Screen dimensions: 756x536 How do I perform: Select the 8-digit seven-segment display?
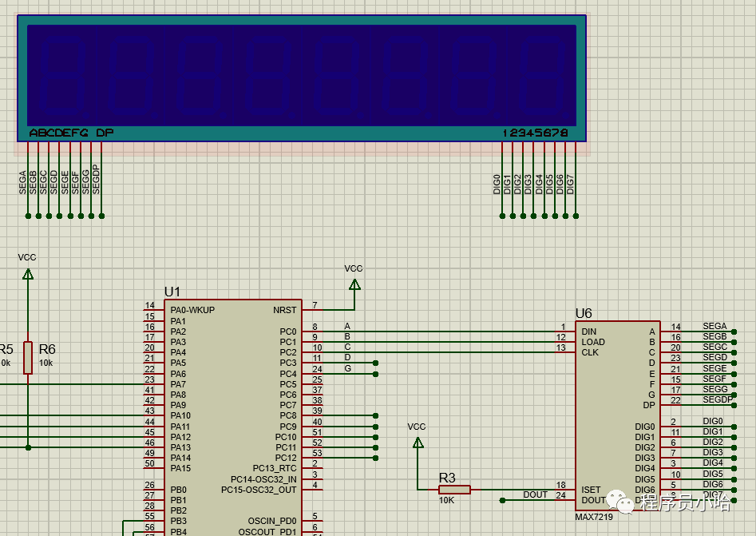point(302,75)
